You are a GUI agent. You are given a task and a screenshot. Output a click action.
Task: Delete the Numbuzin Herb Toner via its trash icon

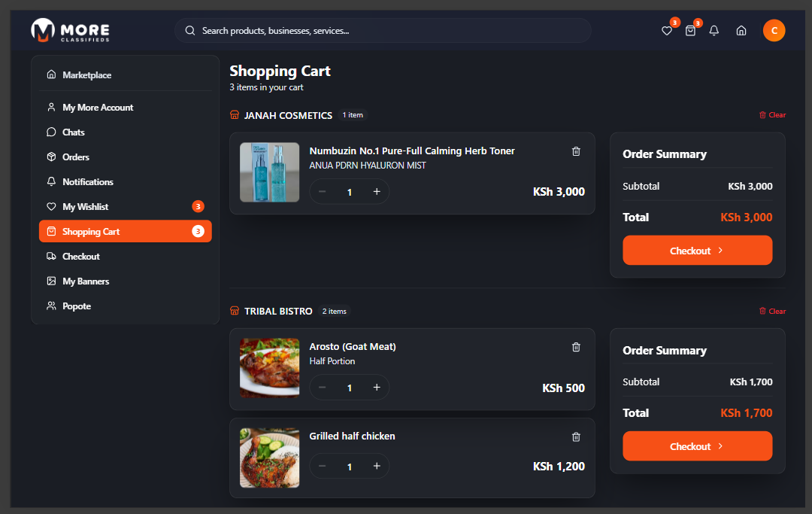pos(576,151)
